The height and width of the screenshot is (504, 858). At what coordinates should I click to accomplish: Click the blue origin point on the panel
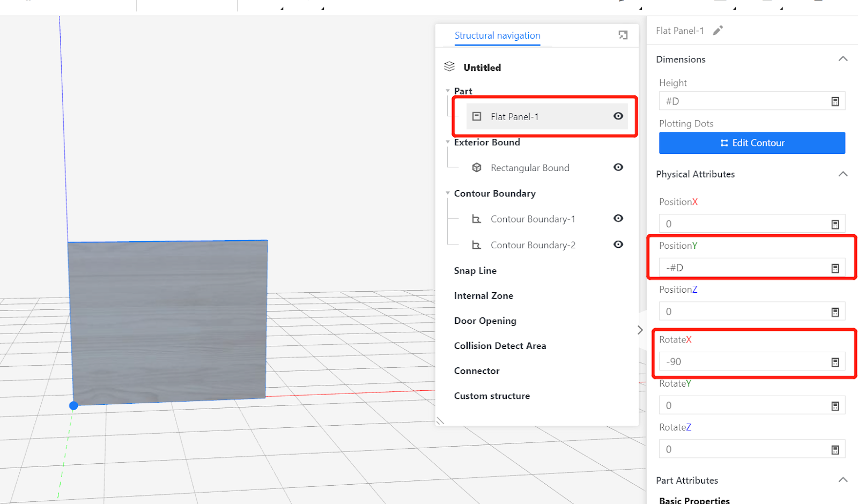[x=73, y=406]
